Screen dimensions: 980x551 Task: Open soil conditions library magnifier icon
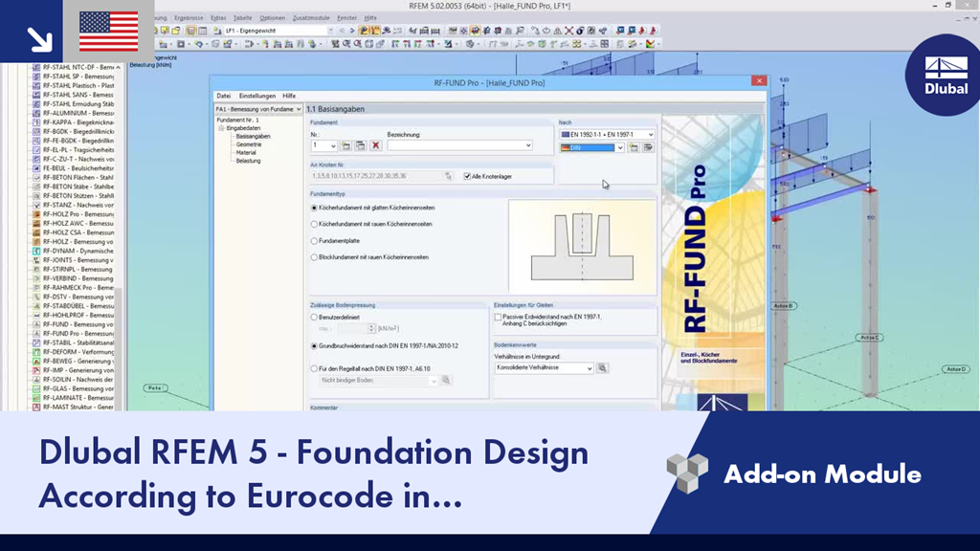click(603, 368)
